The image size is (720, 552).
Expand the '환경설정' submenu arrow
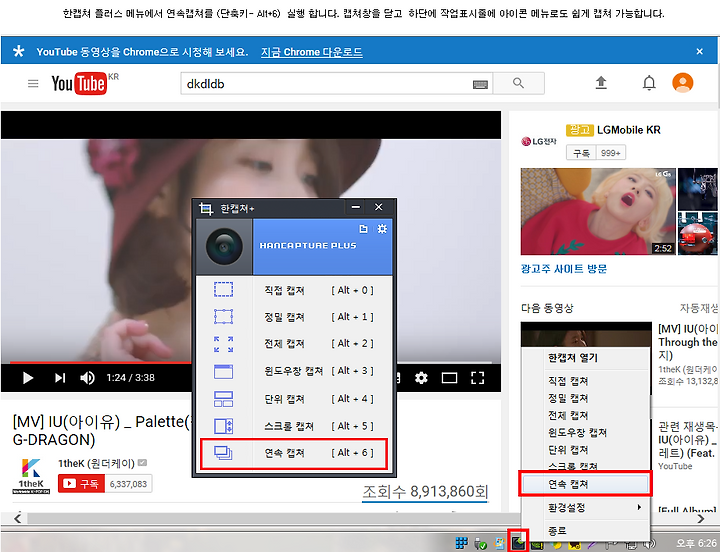(639, 507)
